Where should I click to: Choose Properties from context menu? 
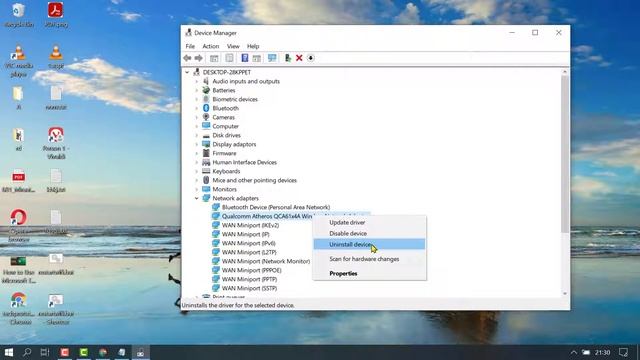coord(369,273)
